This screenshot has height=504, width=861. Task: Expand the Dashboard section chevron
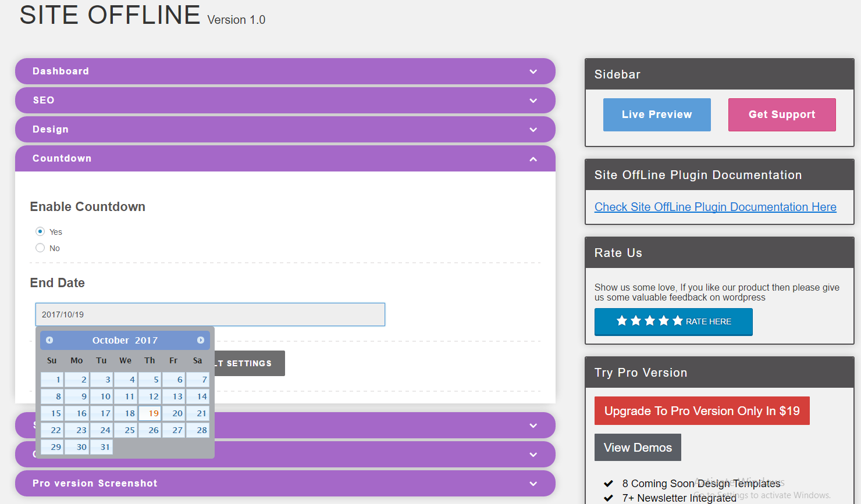click(533, 72)
